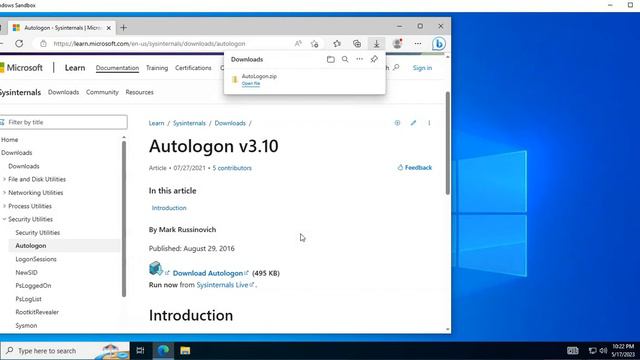Refresh the Autologon page
Viewport: 640px width, 360px height.
19,44
